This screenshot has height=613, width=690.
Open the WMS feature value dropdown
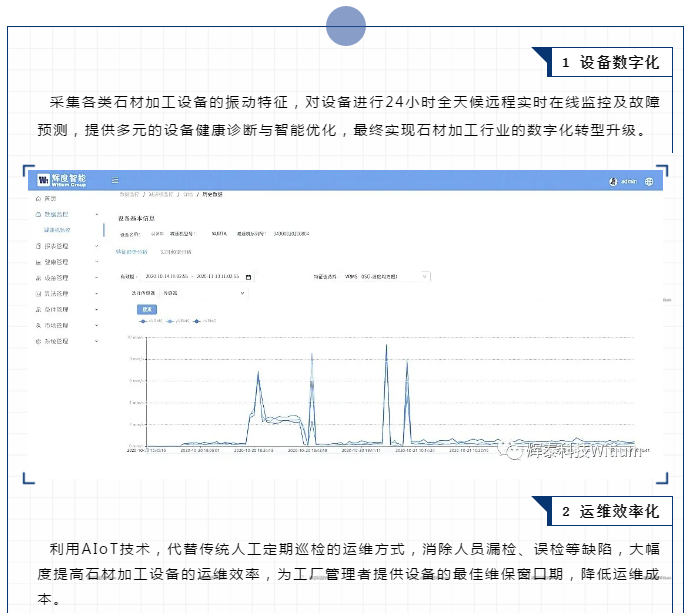click(385, 275)
